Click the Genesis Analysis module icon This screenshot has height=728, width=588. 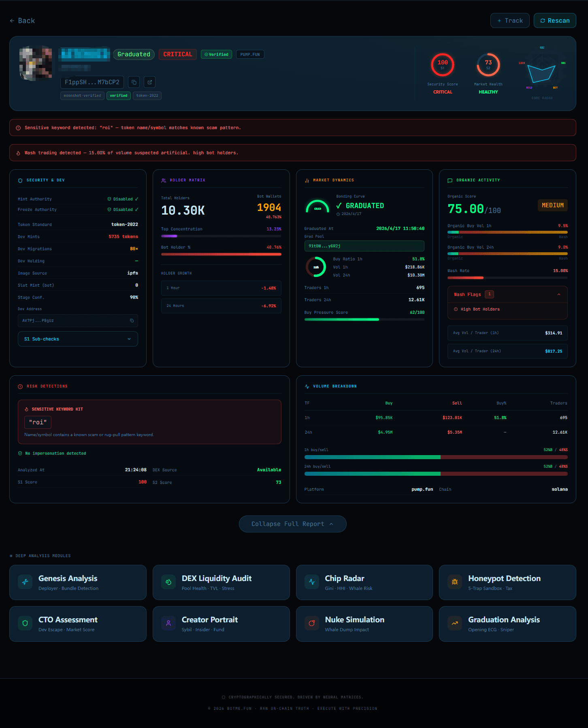pos(25,582)
